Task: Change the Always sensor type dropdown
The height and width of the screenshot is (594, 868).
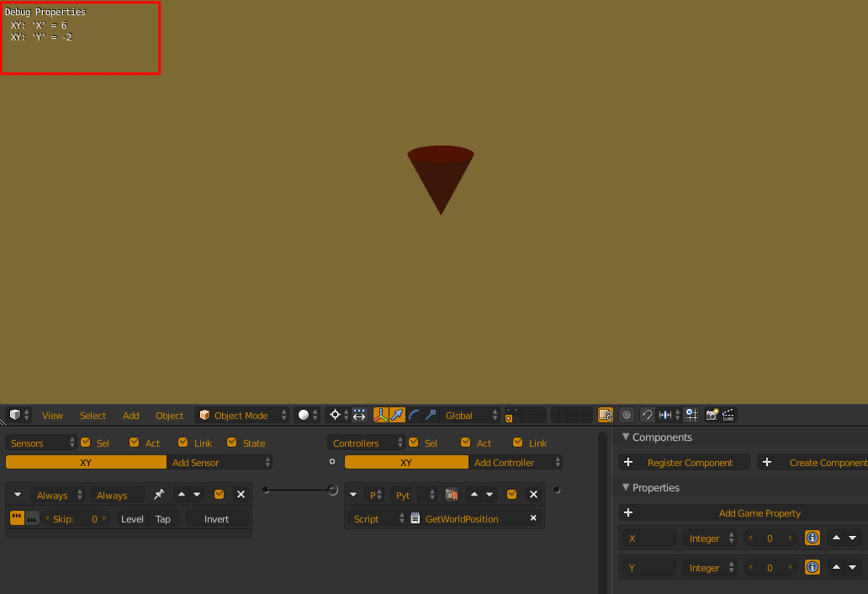Action: click(x=58, y=495)
